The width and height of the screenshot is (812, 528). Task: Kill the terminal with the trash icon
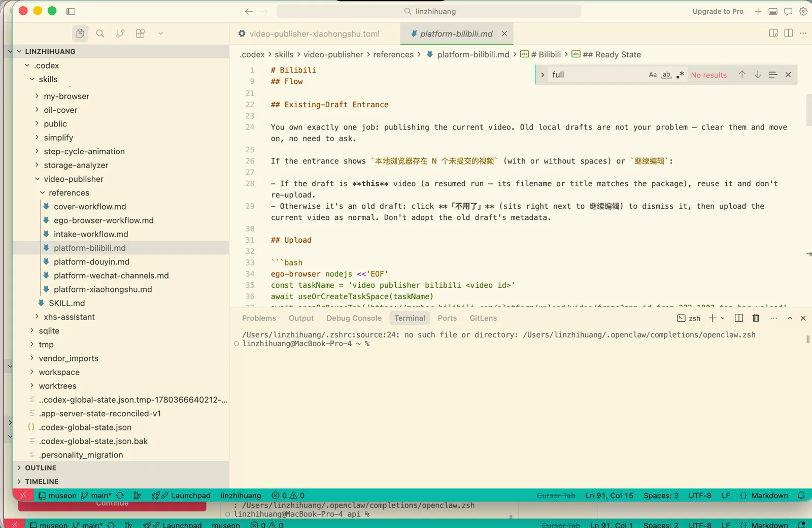pyautogui.click(x=756, y=318)
